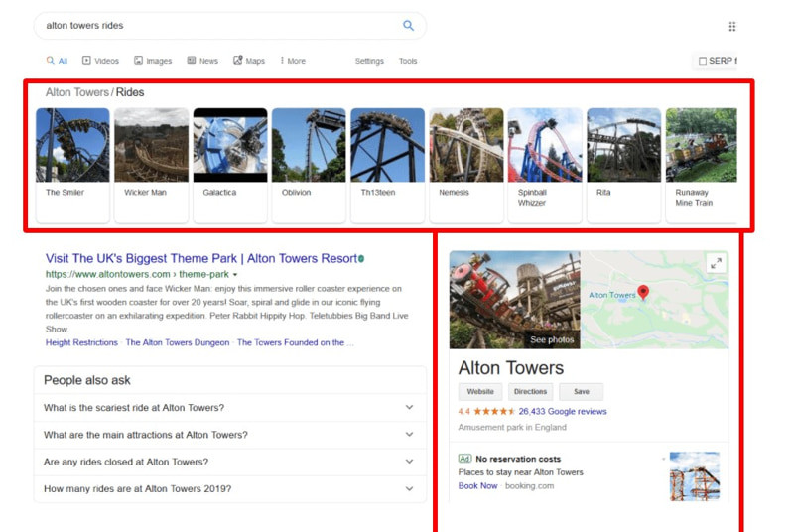Click the Save button in knowledge panel
Screen dimensions: 794x532
click(582, 392)
